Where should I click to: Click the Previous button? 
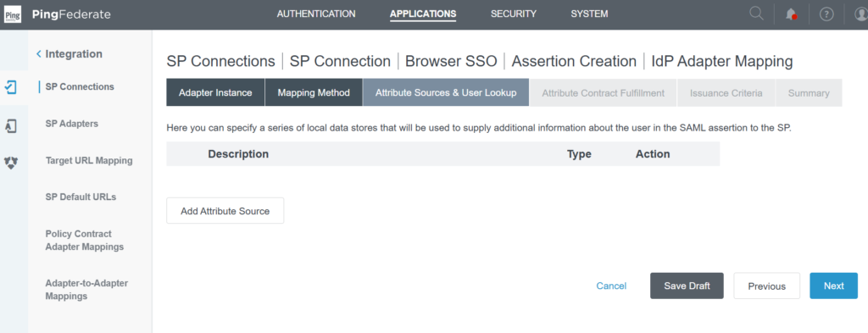click(x=766, y=286)
